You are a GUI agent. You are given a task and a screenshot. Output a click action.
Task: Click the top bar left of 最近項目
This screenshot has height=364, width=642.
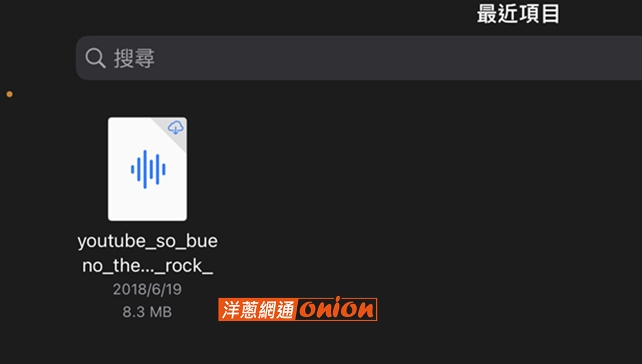pyautogui.click(x=238, y=14)
